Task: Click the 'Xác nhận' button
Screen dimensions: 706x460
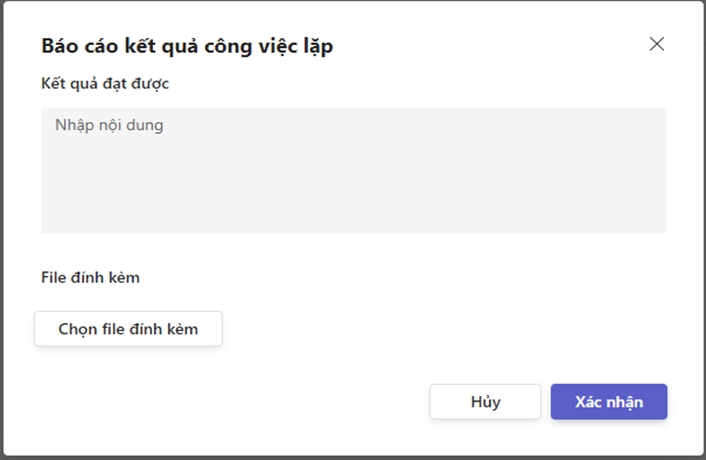Action: (x=608, y=402)
